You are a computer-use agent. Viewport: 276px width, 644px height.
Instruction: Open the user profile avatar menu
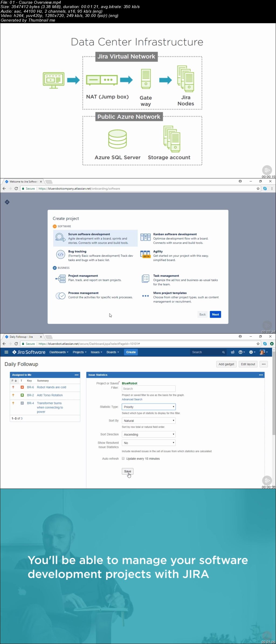[263, 352]
